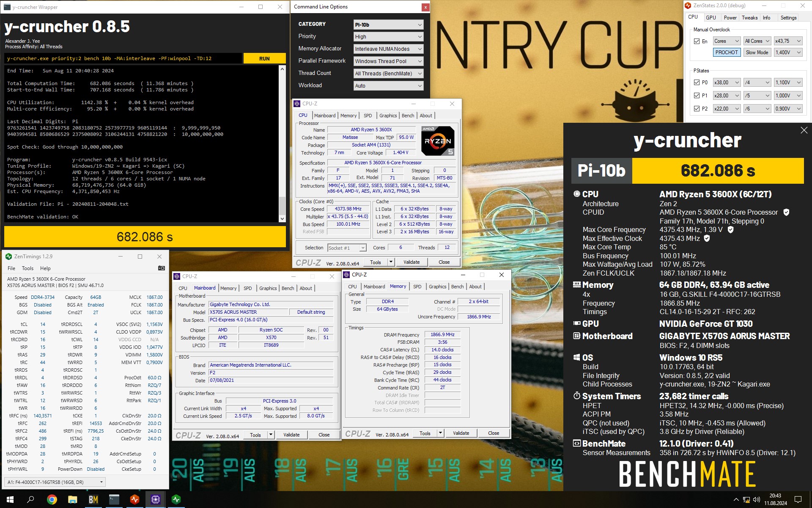Open the Socket #1 selection dropdown
This screenshot has width=812, height=508.
pyautogui.click(x=347, y=248)
